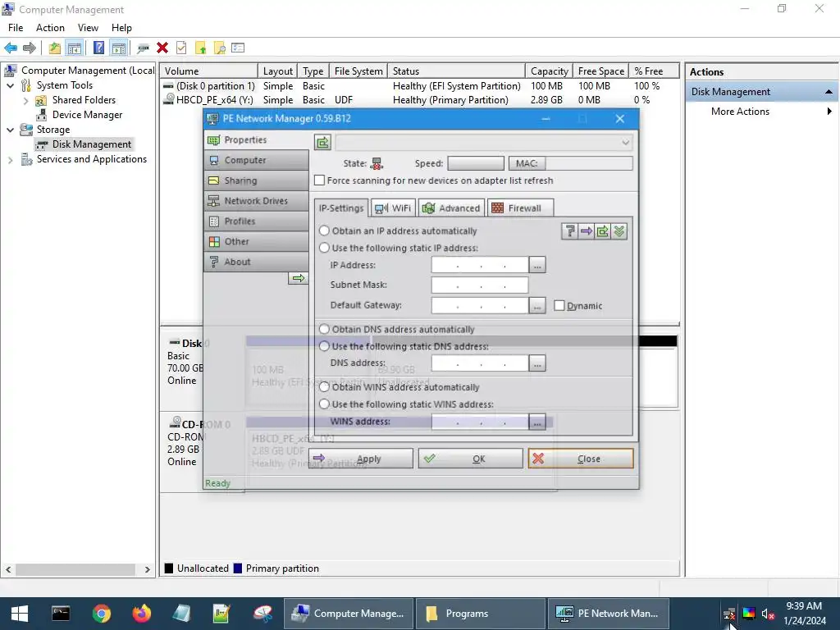
Task: Click the ellipsis button next to IP Address
Action: tap(537, 265)
